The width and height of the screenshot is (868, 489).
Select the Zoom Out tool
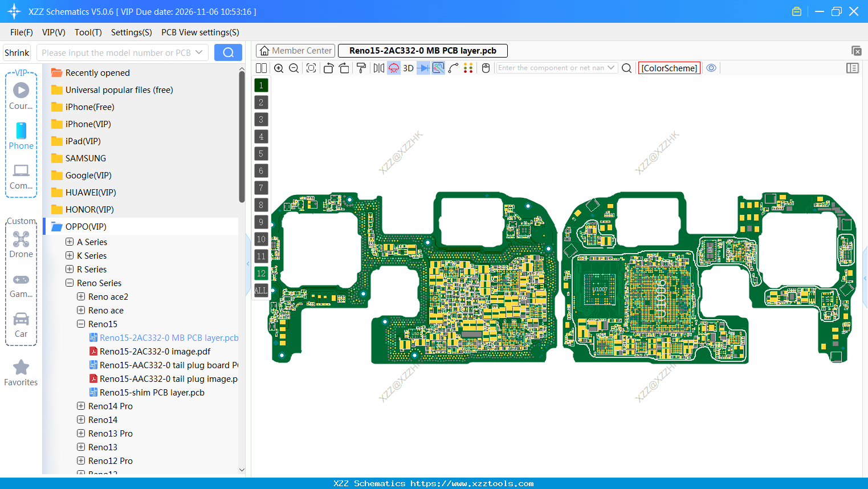294,68
